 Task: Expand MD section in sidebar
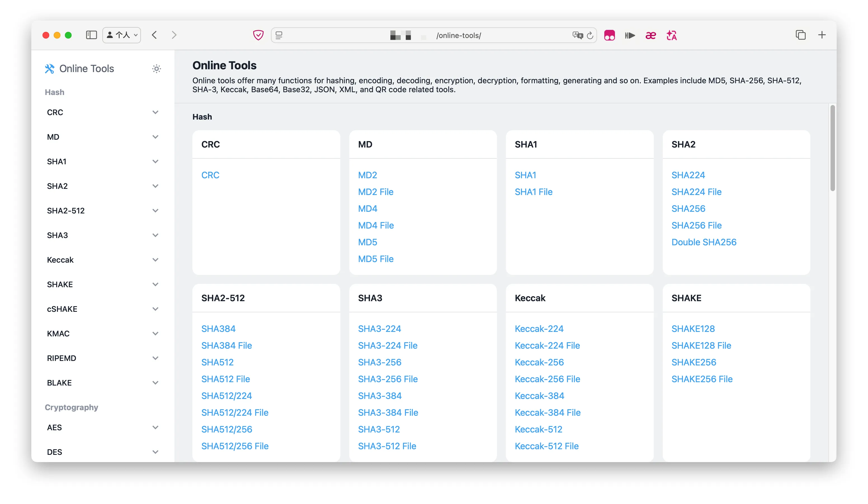point(102,137)
